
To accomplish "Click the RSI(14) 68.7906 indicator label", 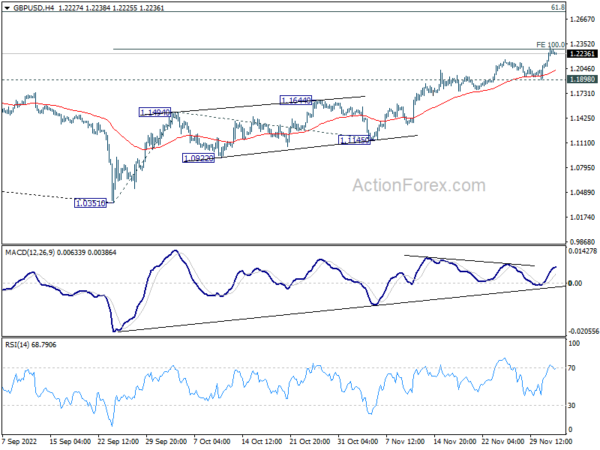I will pyautogui.click(x=31, y=345).
